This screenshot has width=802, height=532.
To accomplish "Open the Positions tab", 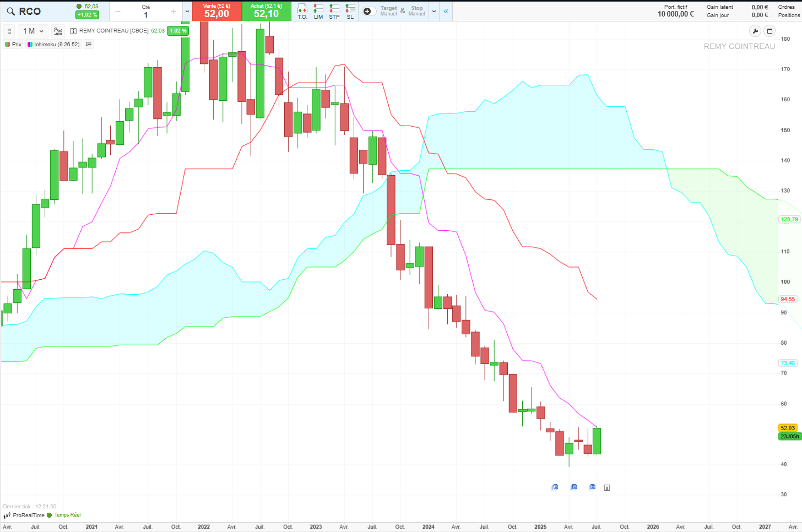I will pyautogui.click(x=789, y=15).
